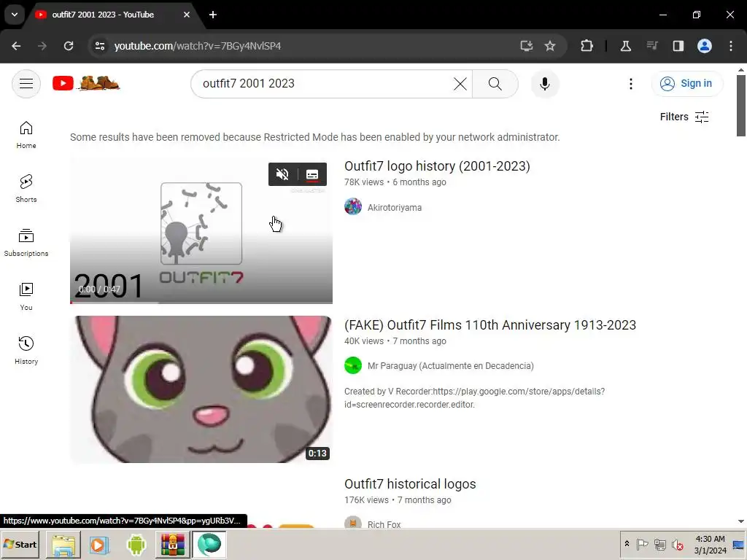Click the magnifier search button

tap(495, 84)
